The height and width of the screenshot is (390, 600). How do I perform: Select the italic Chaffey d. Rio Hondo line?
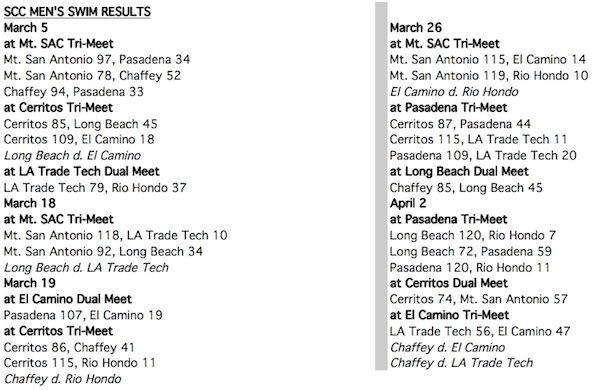pyautogui.click(x=63, y=379)
